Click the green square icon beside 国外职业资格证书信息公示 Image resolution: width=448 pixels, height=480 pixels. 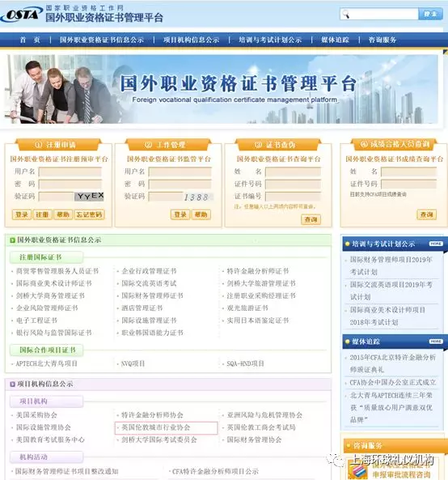pyautogui.click(x=13, y=240)
